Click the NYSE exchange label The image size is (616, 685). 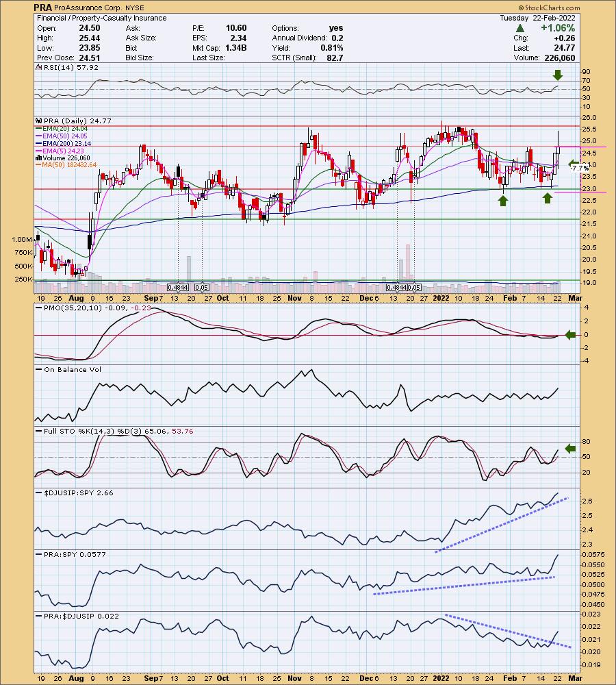click(x=134, y=8)
